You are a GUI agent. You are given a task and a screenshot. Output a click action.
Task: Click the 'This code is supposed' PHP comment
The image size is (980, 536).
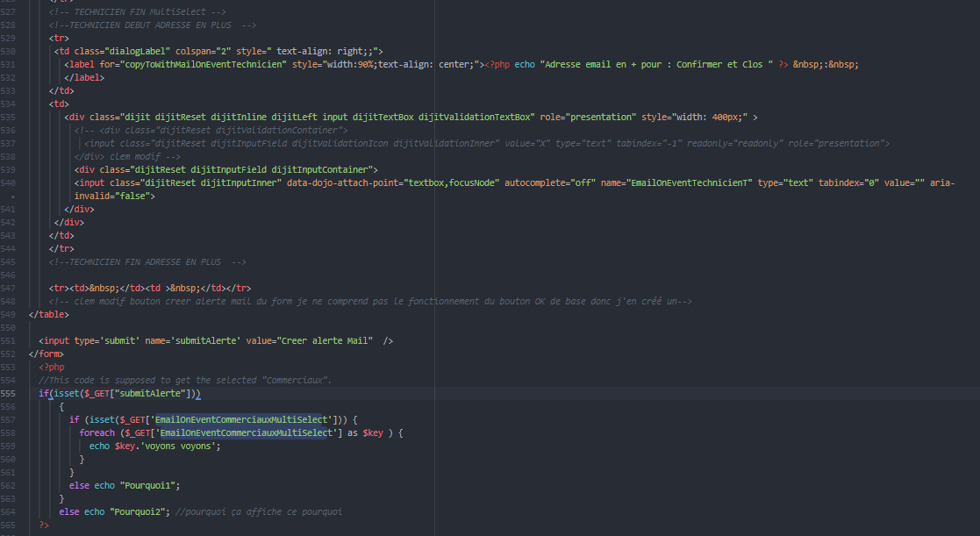pos(184,380)
